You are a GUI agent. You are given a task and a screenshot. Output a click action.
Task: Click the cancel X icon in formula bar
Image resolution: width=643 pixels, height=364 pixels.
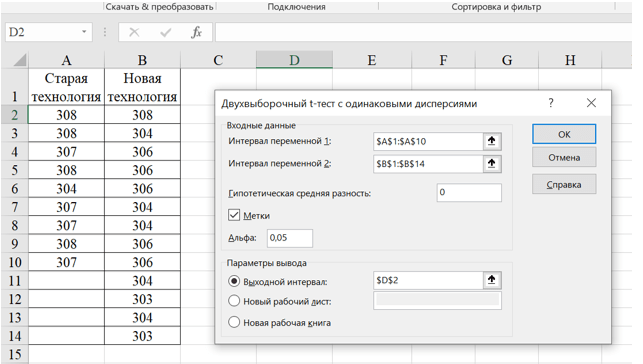click(134, 32)
